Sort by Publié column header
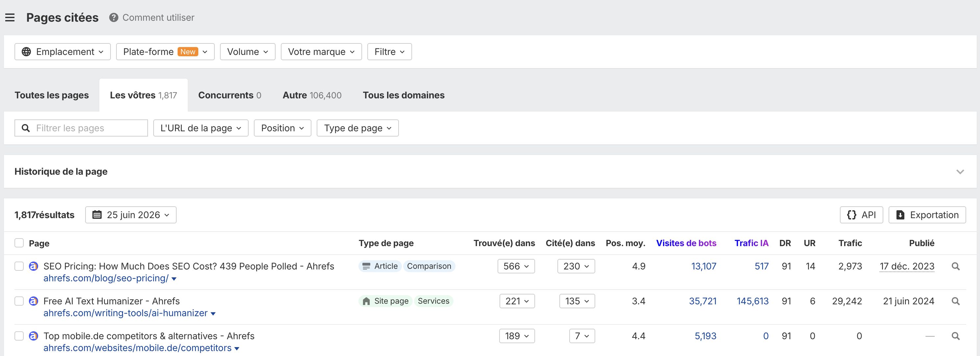Screen dimensions: 980x356 [x=921, y=243]
